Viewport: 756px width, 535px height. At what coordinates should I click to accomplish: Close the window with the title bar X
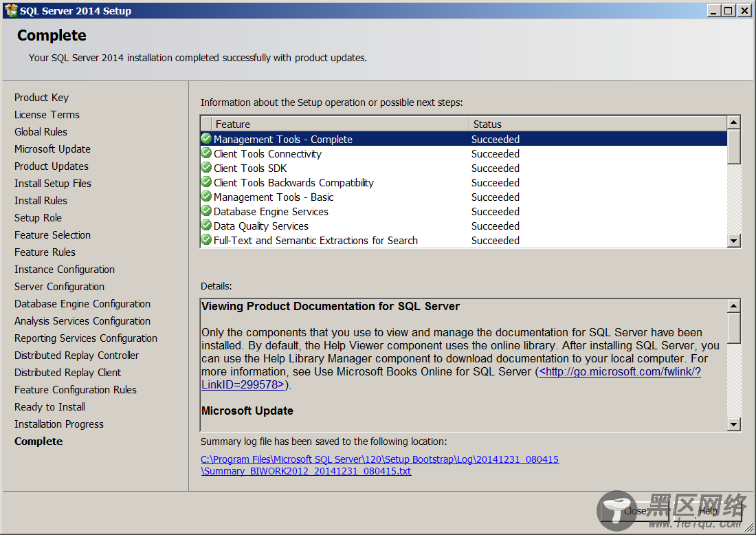[744, 10]
